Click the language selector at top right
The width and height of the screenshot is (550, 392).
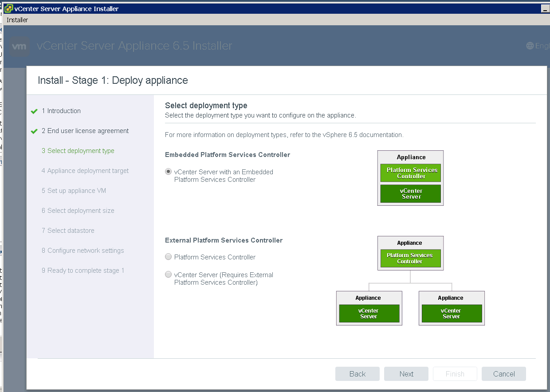[538, 46]
